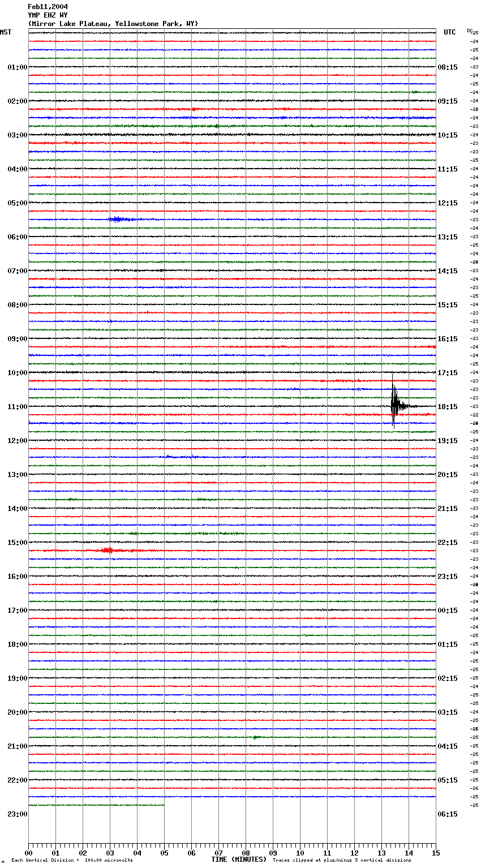The width and height of the screenshot is (481, 868).
Task: Click the 'UTC' column heading
Action: (450, 32)
